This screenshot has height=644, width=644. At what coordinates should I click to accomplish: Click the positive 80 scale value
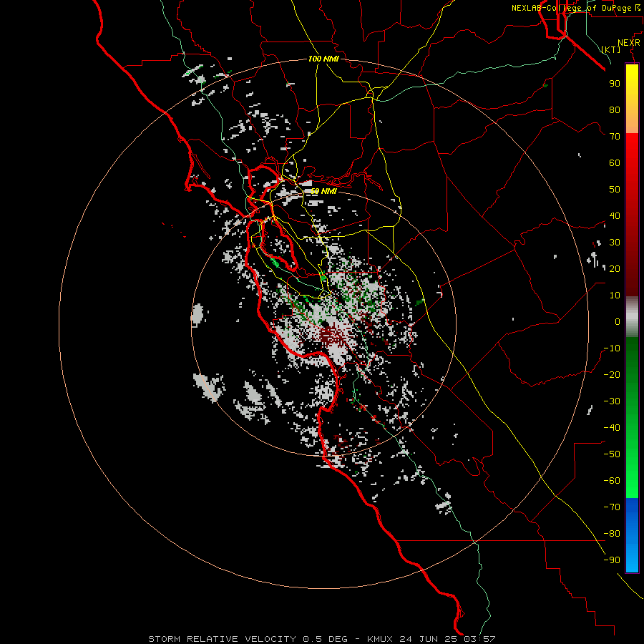tap(615, 109)
